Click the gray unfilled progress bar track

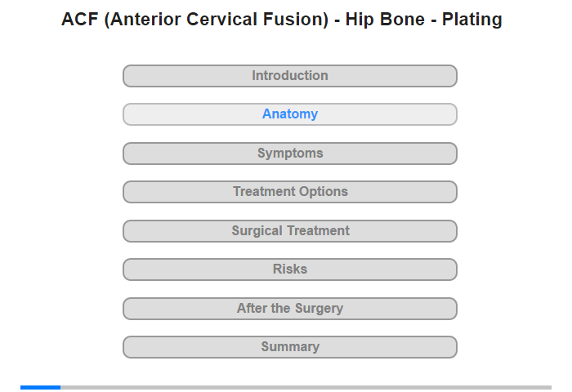click(306, 387)
